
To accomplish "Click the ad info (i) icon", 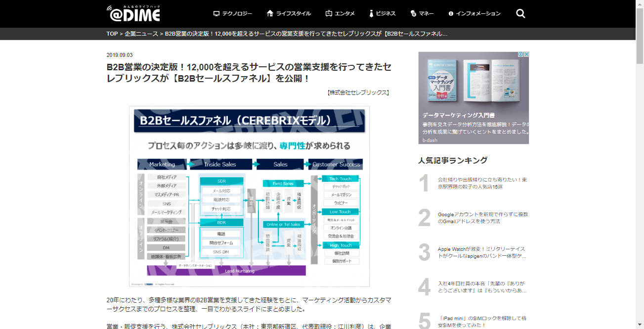I will click(x=521, y=54).
